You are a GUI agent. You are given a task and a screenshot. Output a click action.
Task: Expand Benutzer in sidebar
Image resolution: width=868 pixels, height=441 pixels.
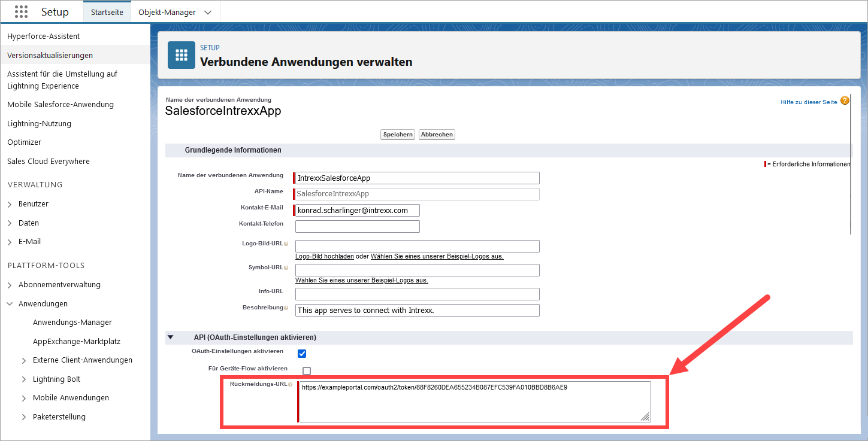point(10,204)
